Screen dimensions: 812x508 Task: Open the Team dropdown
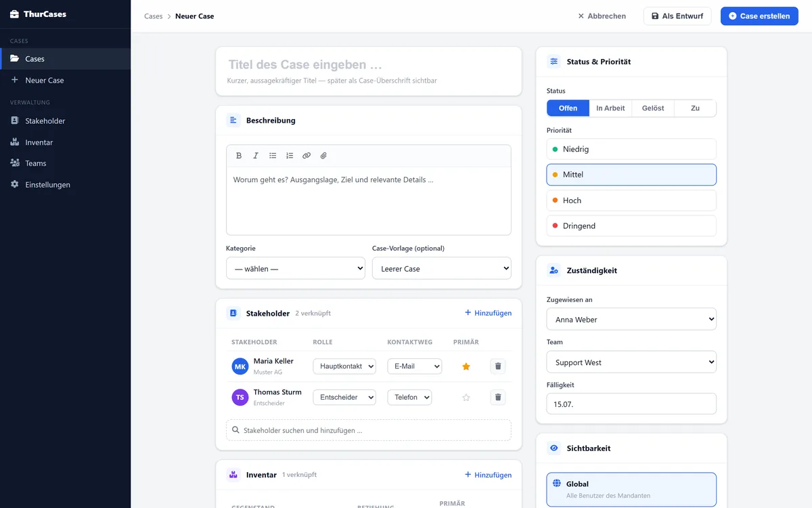(631, 362)
